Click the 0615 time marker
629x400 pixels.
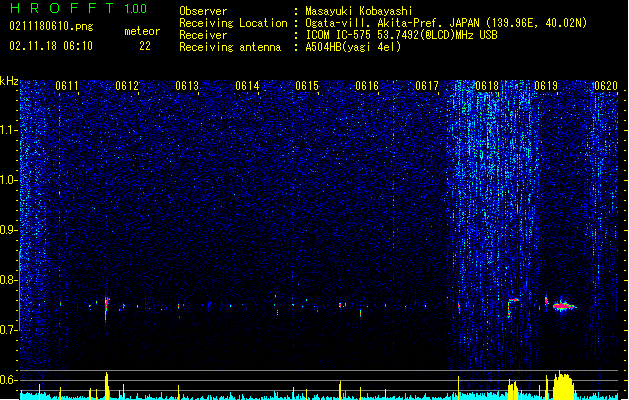click(x=307, y=86)
